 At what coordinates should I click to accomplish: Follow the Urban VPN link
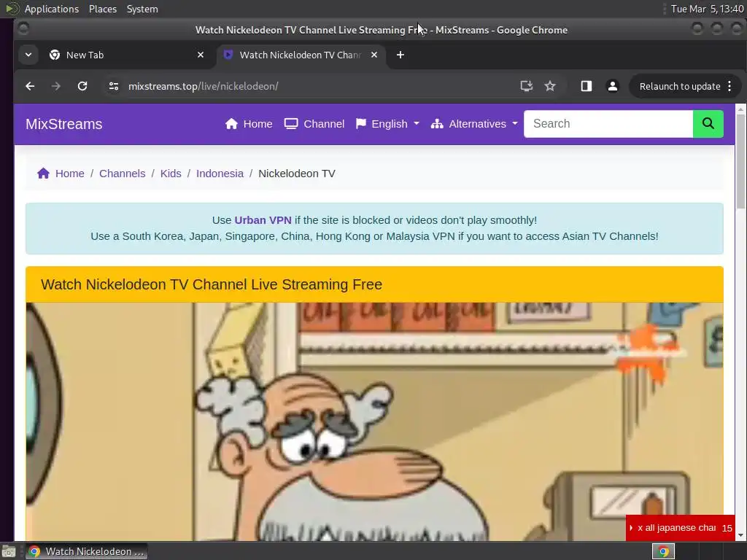263,220
